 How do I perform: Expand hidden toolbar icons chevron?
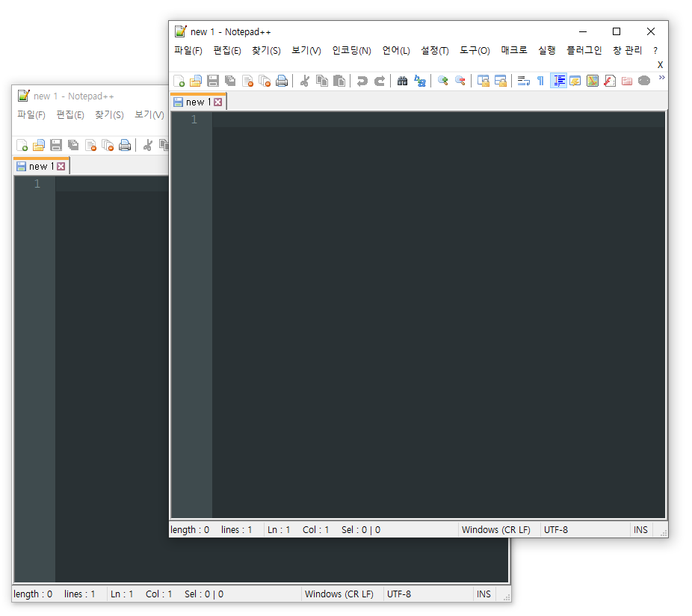point(661,78)
